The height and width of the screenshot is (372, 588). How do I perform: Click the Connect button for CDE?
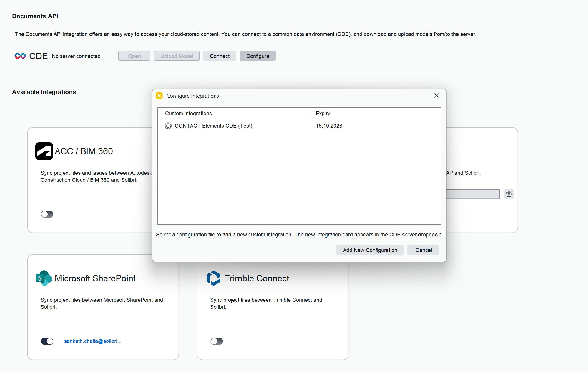(x=220, y=56)
